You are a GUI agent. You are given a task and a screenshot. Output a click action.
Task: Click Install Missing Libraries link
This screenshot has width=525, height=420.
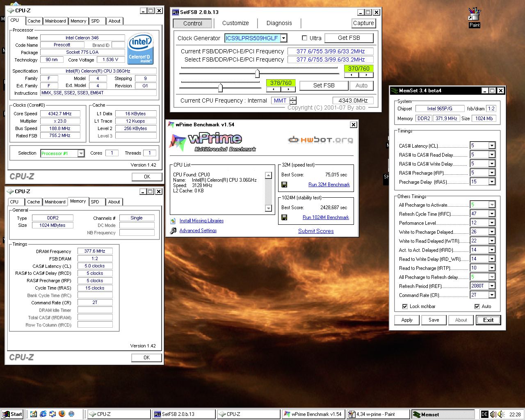(201, 221)
